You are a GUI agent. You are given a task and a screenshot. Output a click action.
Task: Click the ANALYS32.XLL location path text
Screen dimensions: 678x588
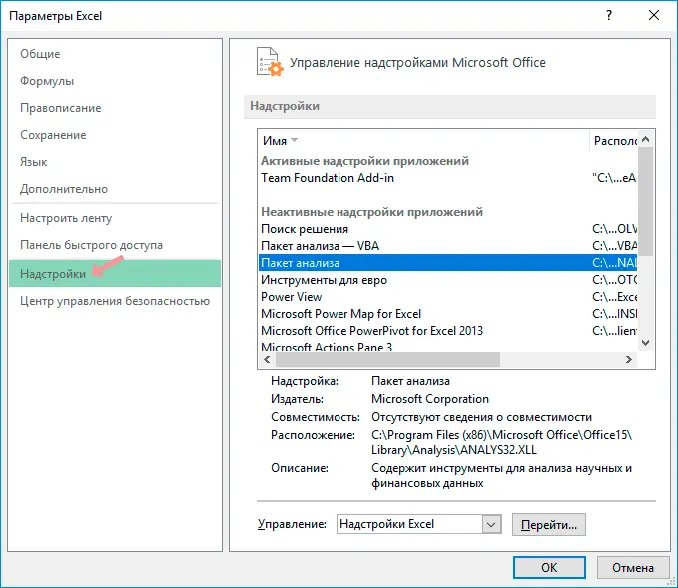pyautogui.click(x=502, y=442)
